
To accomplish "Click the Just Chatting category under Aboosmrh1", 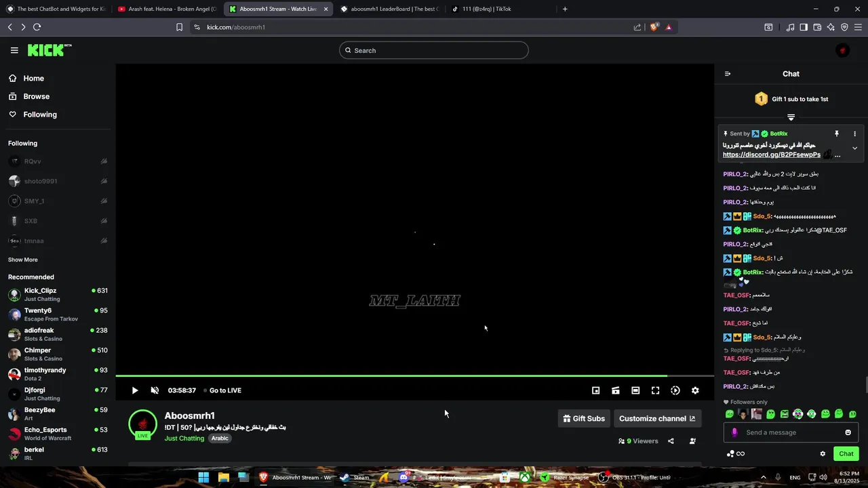I will [x=184, y=439].
